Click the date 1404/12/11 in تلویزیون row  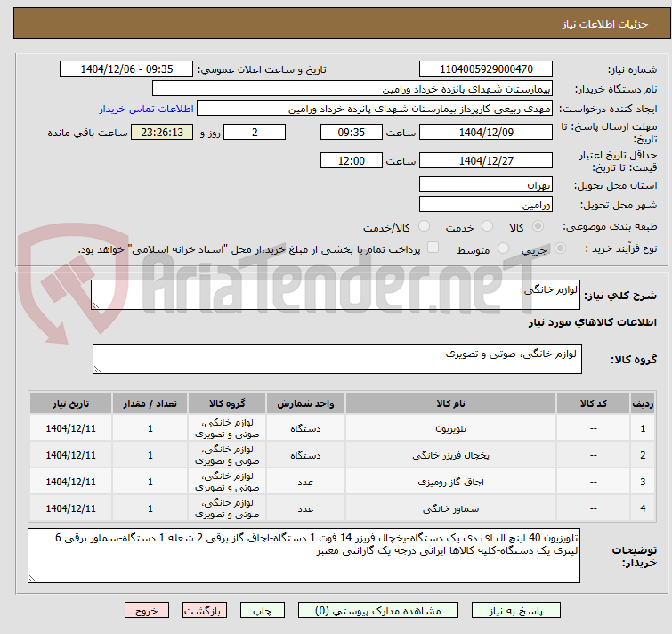70,428
